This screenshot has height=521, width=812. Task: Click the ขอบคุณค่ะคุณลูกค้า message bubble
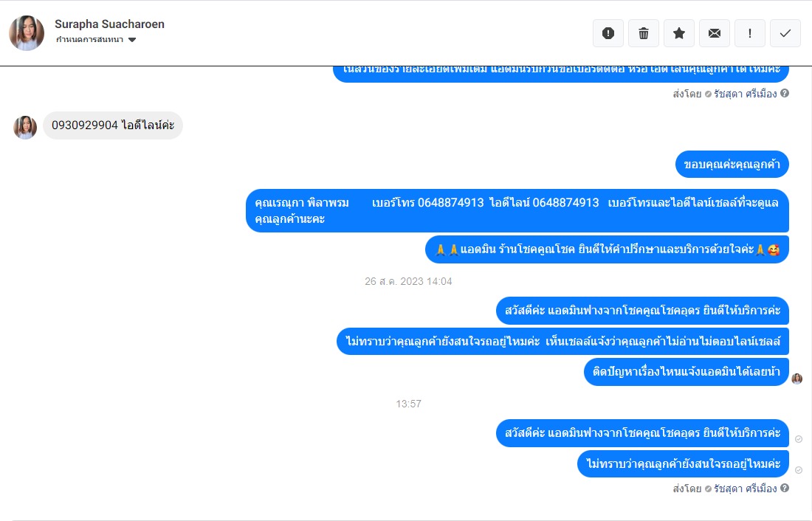[x=732, y=164]
